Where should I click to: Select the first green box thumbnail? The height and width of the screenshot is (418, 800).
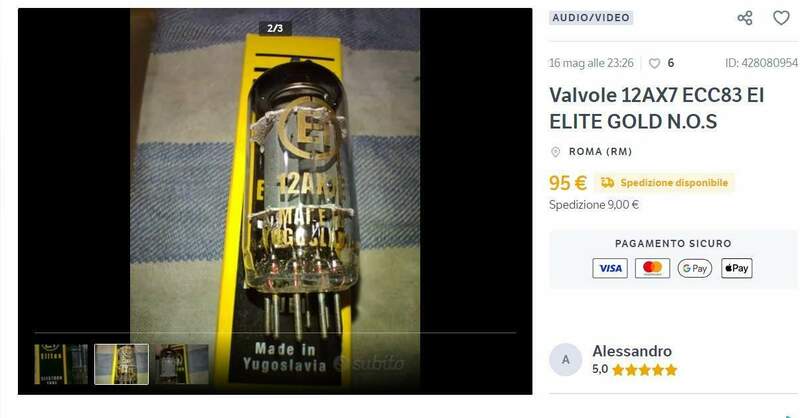coord(61,364)
